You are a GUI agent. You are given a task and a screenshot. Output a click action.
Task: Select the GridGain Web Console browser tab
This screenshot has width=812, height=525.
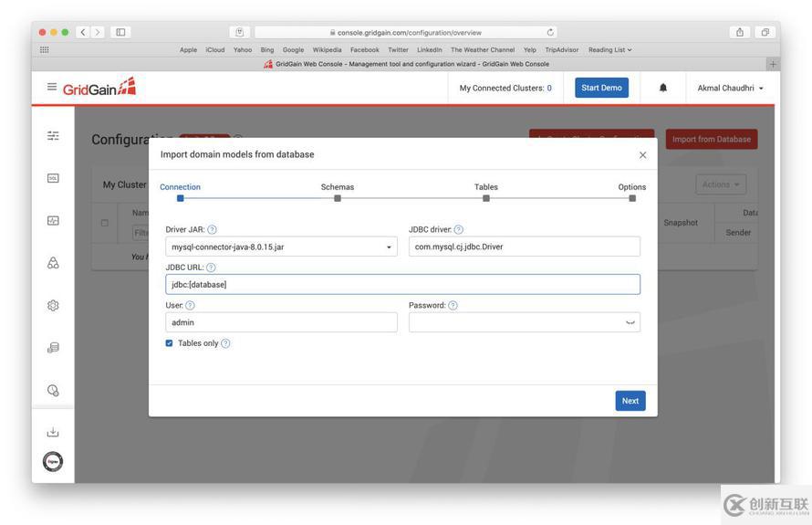click(x=407, y=64)
